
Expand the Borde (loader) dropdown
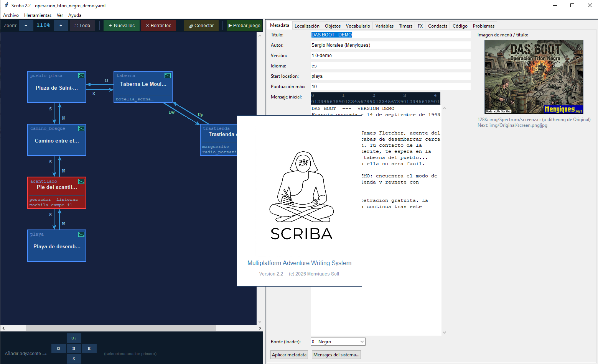coord(338,342)
